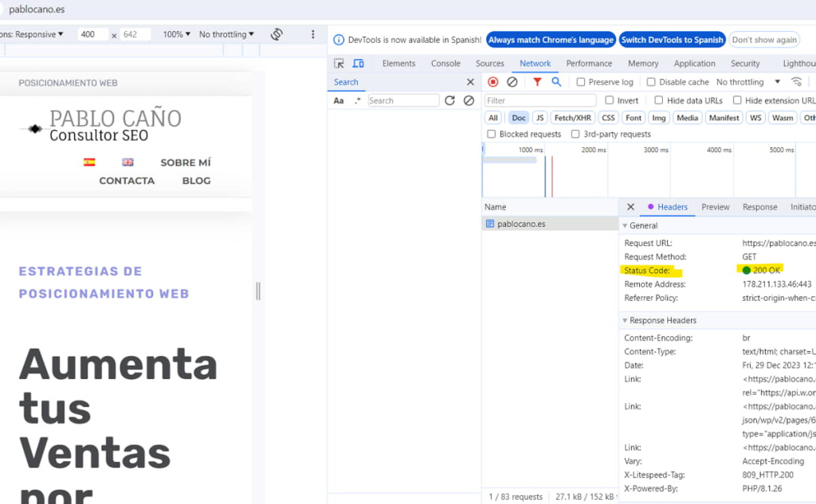Filter requests by CSS
The width and height of the screenshot is (816, 504).
608,118
